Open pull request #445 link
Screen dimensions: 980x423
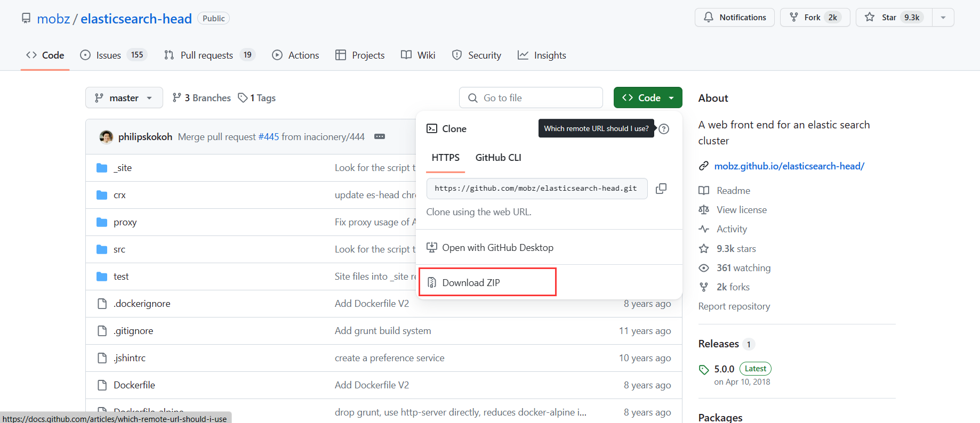tap(269, 137)
